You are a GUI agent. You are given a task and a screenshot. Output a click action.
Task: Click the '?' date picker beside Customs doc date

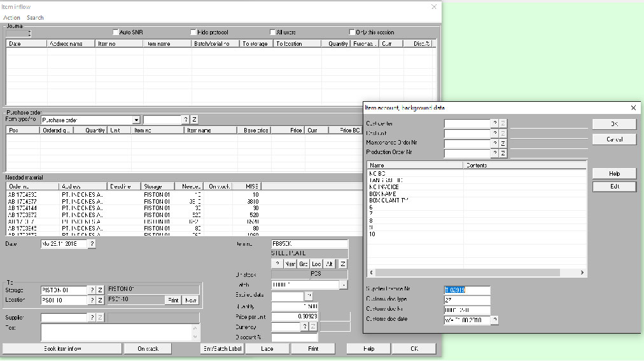pos(494,320)
